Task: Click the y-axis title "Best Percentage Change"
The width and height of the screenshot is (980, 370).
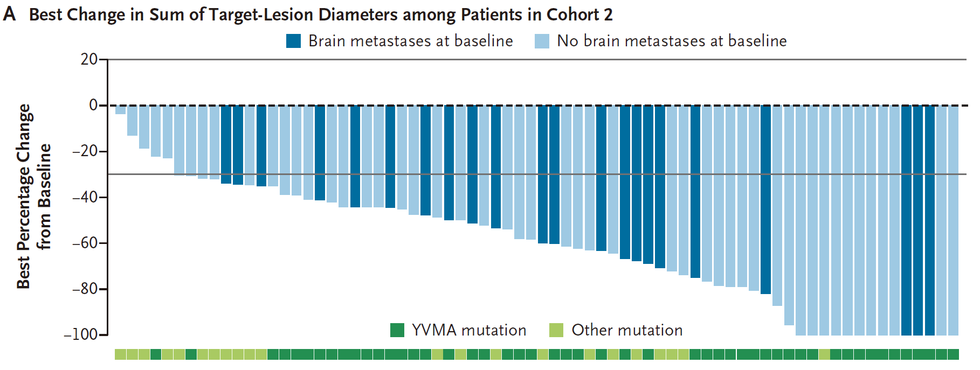Action: (x=24, y=197)
